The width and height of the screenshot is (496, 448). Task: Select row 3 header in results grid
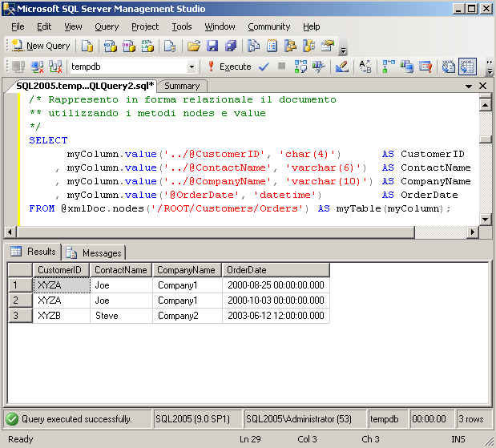tap(20, 316)
